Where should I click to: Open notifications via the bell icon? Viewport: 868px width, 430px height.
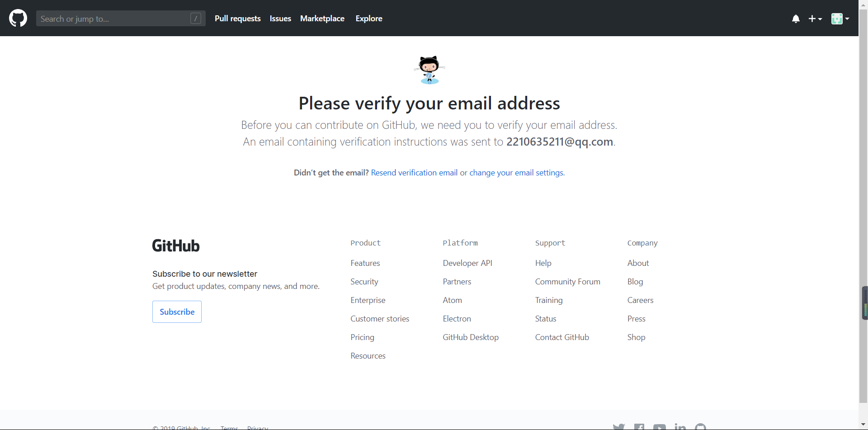click(x=795, y=19)
